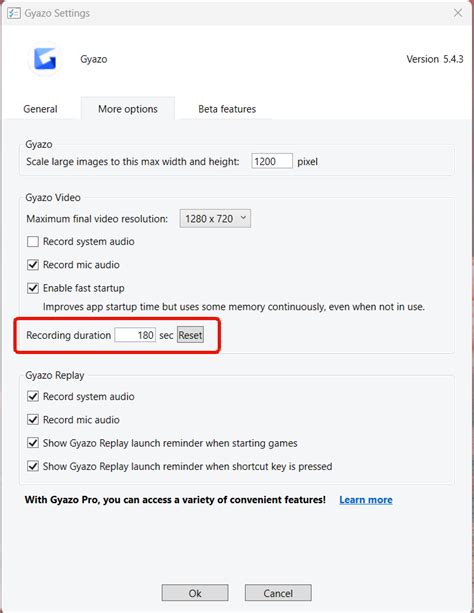Close the Gyazo Settings window

click(458, 13)
